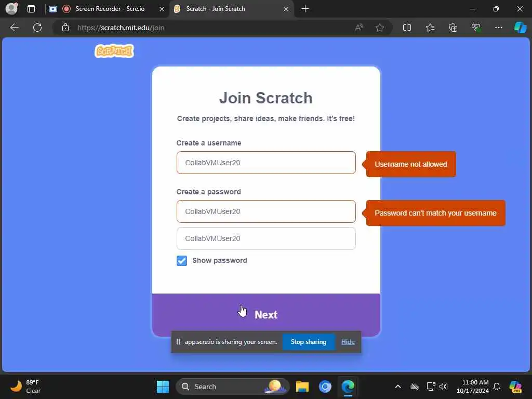The height and width of the screenshot is (399, 532).
Task: Click the Username not allowed message
Action: [411, 164]
